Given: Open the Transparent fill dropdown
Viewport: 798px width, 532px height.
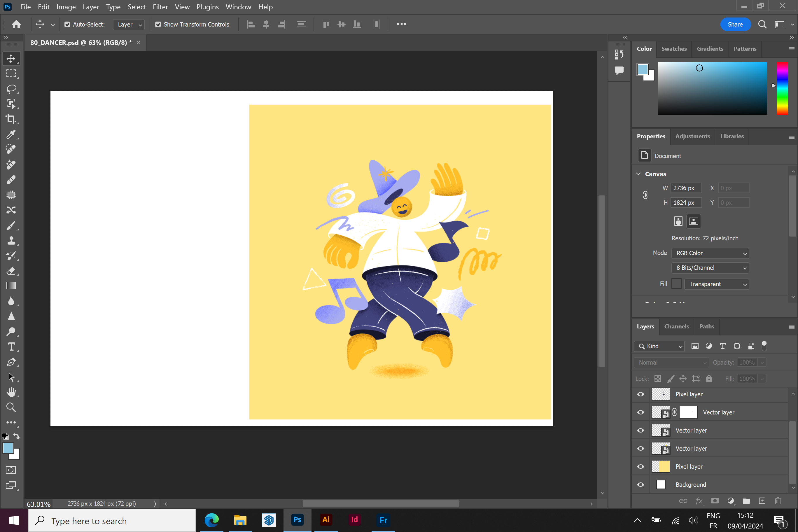Looking at the screenshot, I should (716, 284).
